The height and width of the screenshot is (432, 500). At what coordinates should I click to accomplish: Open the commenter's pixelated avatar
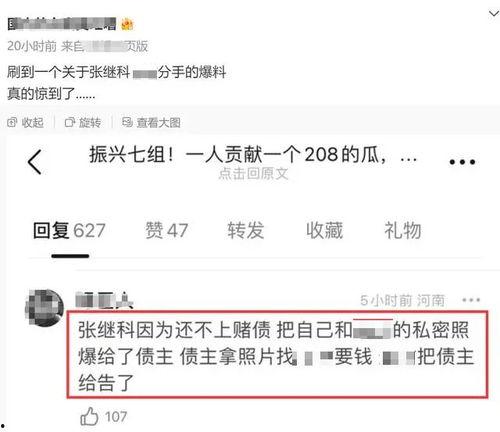click(x=44, y=308)
